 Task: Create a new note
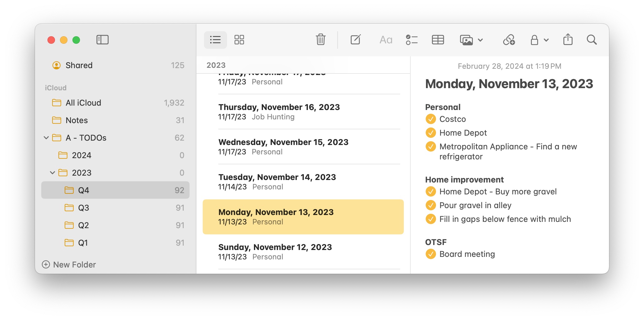(355, 40)
